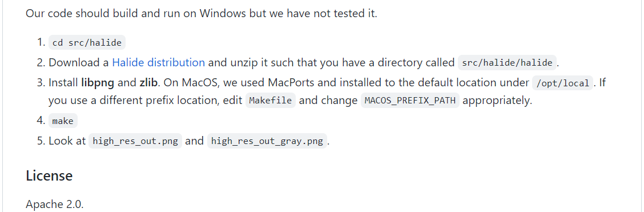644x212 pixels.
Task: Click the Look at text in step five
Action: tap(67, 141)
